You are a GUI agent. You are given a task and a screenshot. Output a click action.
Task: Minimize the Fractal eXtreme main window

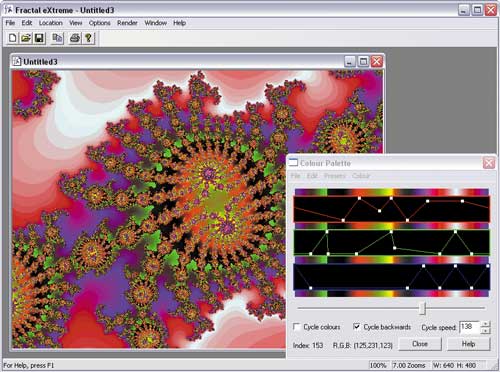coord(464,10)
